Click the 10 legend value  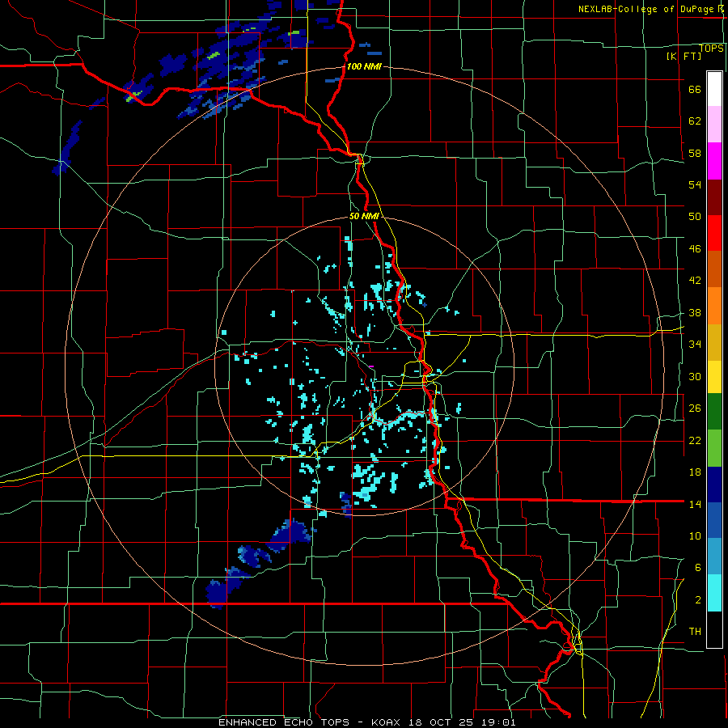pyautogui.click(x=695, y=536)
